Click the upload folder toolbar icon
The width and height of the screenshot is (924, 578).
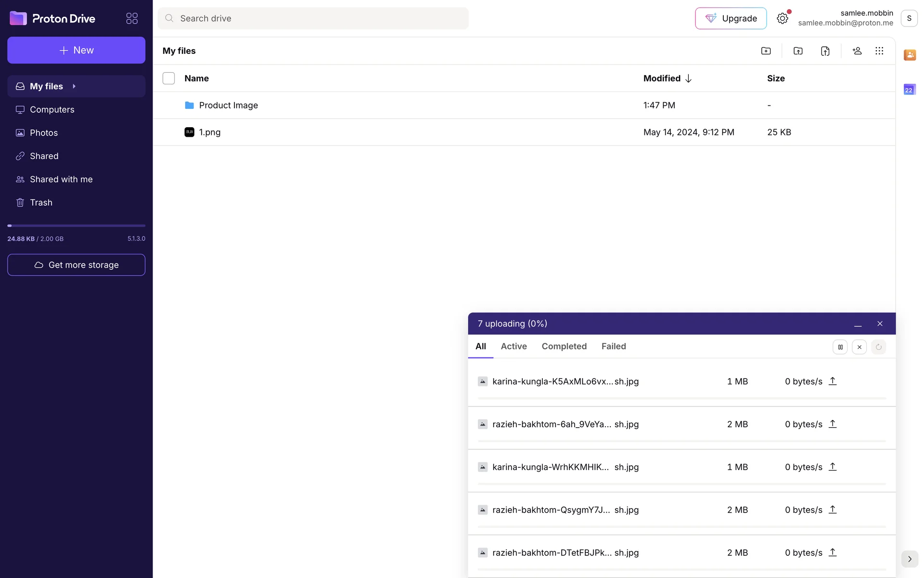click(x=798, y=51)
